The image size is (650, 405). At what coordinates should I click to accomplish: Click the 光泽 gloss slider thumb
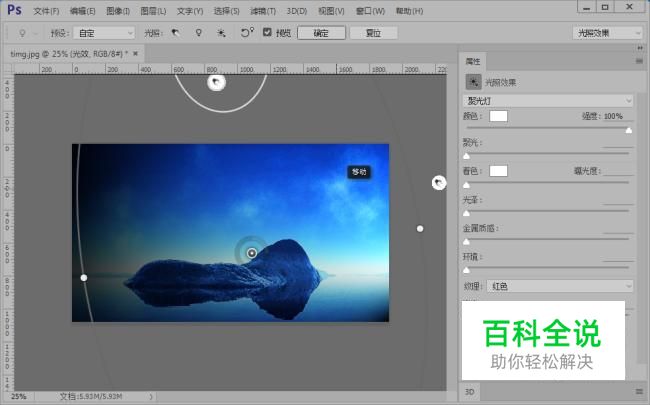point(466,213)
